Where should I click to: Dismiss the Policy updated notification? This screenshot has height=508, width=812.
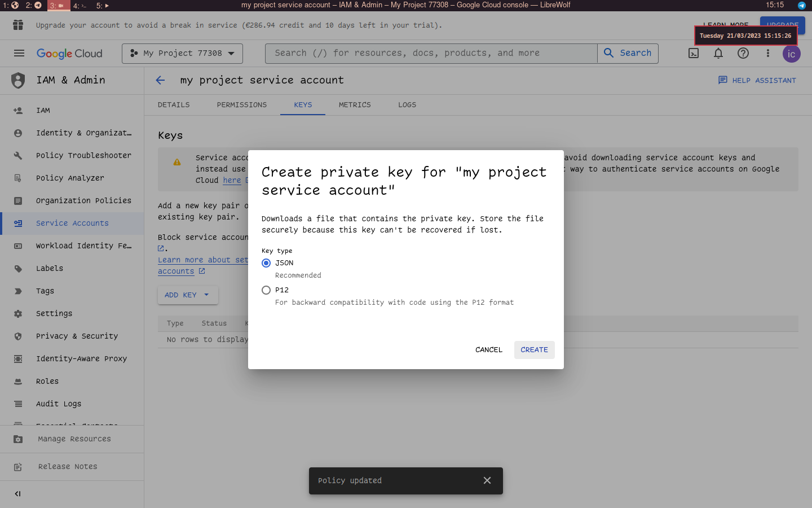pyautogui.click(x=487, y=480)
